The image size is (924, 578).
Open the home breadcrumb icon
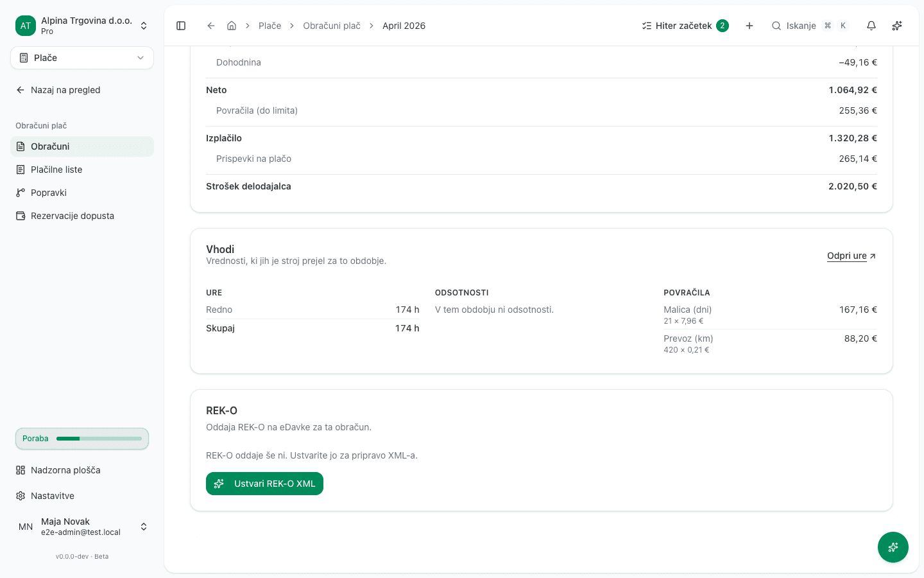click(232, 26)
